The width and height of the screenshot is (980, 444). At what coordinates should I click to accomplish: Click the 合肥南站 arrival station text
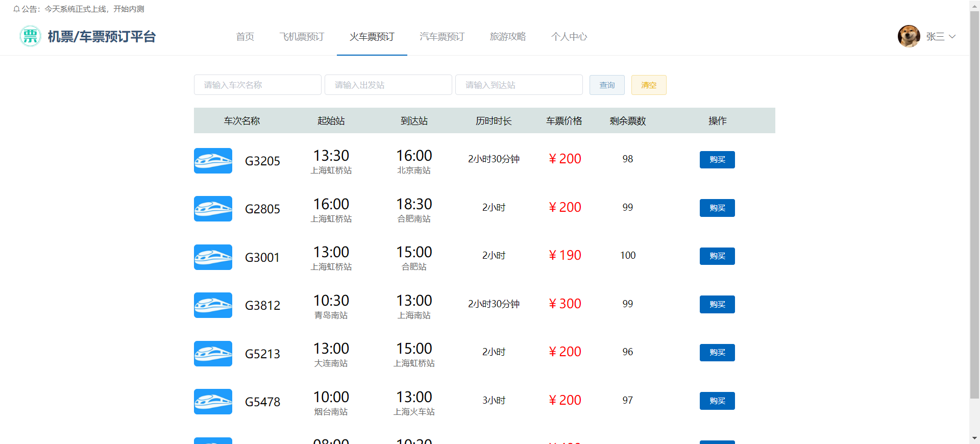[x=414, y=219]
